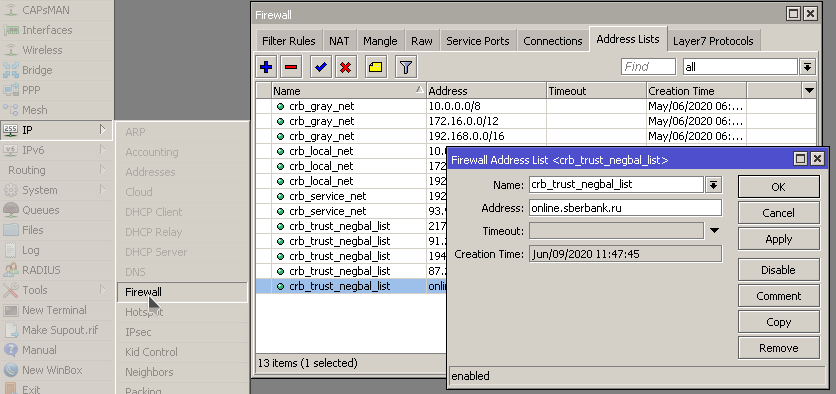Click OK in address list dialog
Viewport: 836px width, 394px height.
click(778, 187)
